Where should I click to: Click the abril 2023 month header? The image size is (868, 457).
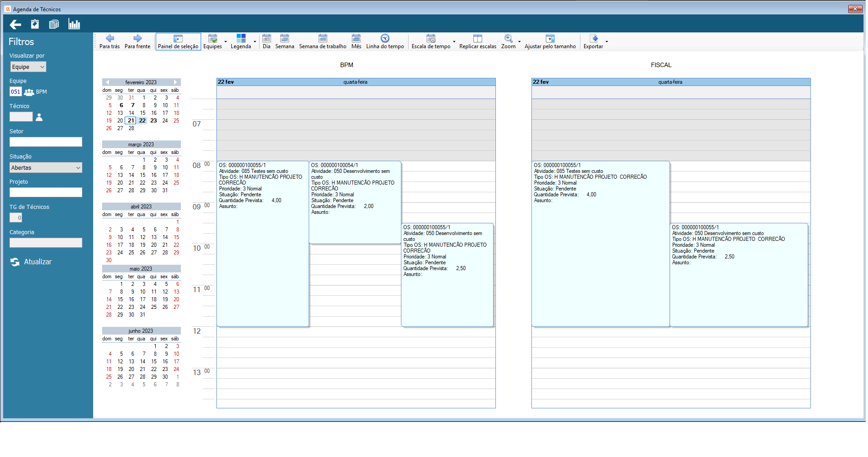141,207
